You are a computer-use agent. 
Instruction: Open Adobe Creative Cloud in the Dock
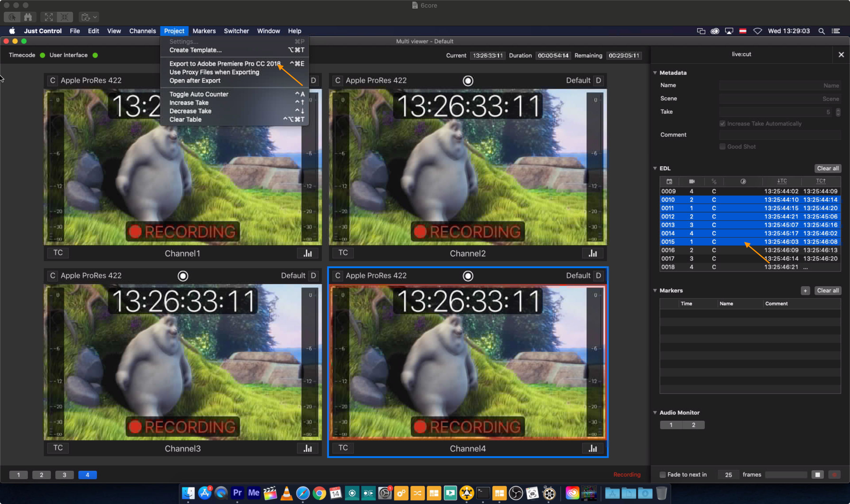(x=573, y=493)
